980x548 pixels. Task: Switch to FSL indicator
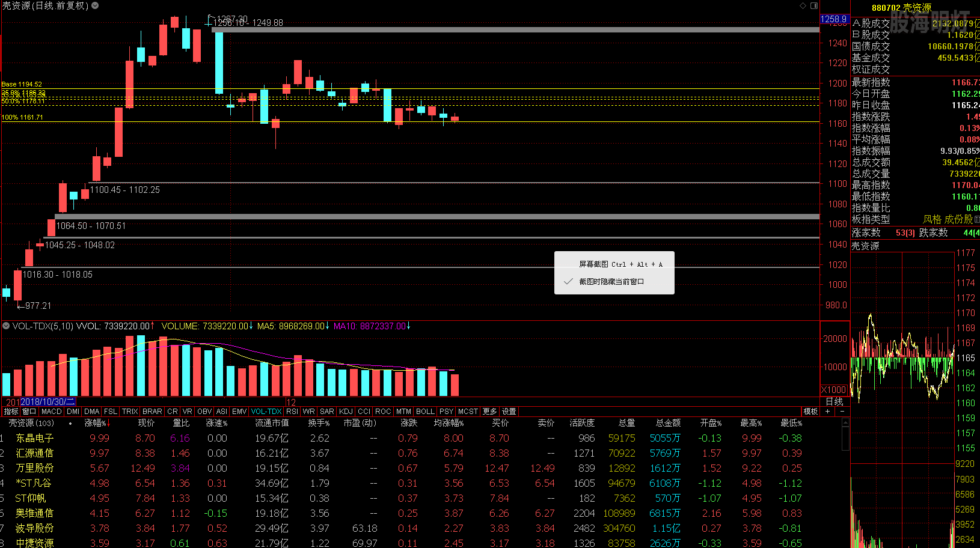[x=111, y=412]
